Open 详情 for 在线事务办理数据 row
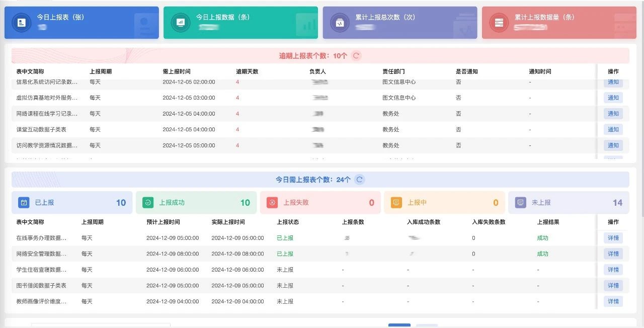 [x=613, y=238]
